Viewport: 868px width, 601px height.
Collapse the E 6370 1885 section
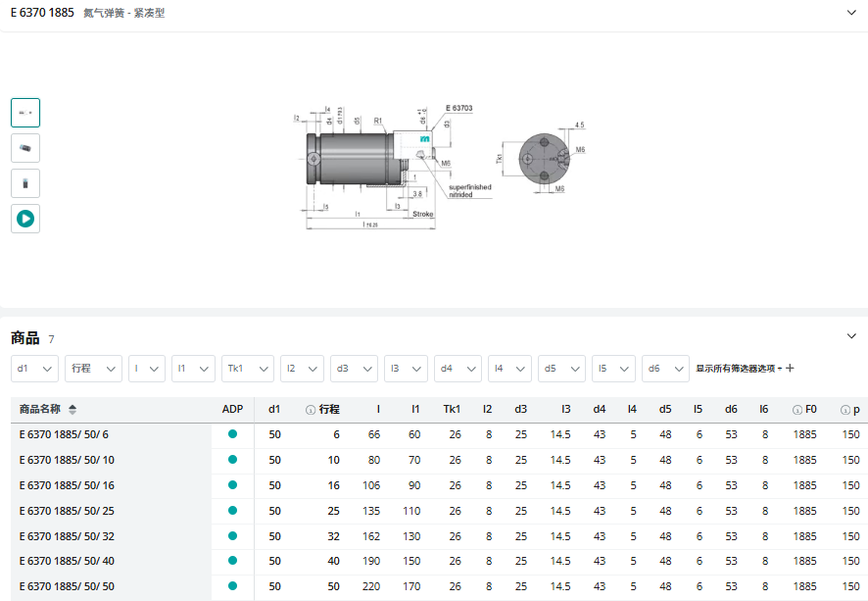[x=851, y=12]
